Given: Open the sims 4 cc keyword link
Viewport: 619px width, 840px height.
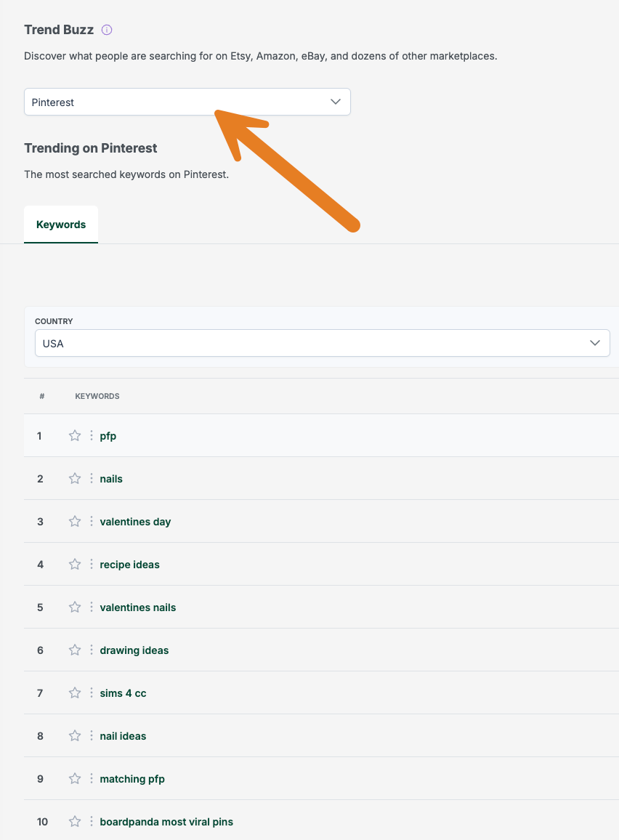Looking at the screenshot, I should 123,692.
